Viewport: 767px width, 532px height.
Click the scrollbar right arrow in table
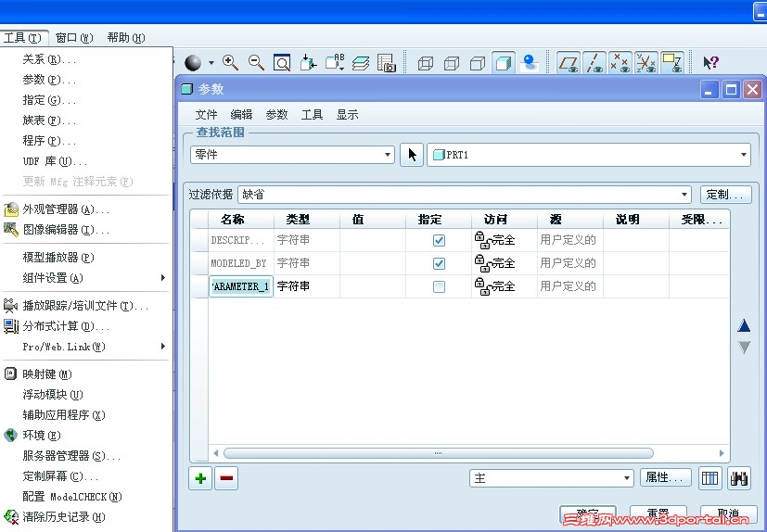click(722, 453)
